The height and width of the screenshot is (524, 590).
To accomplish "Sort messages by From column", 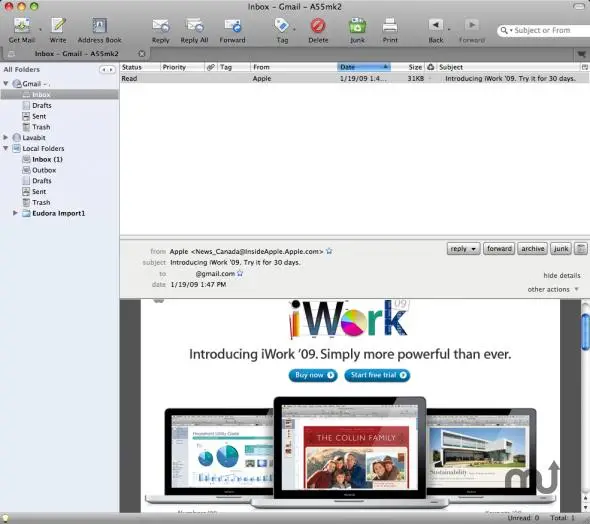I will [294, 67].
